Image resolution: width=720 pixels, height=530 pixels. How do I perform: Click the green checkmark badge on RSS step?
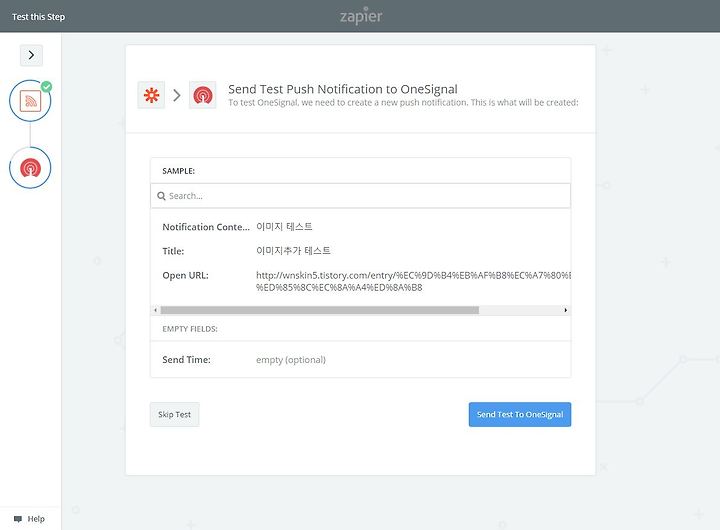pos(46,86)
